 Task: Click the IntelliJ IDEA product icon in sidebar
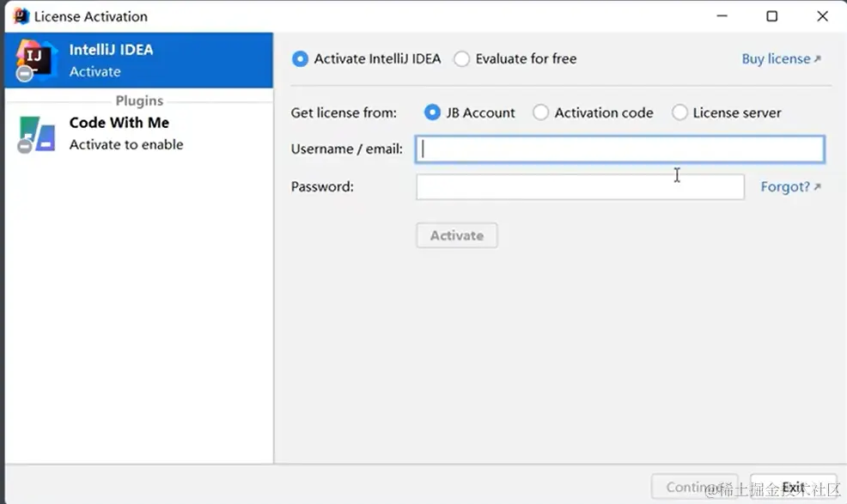[x=37, y=58]
